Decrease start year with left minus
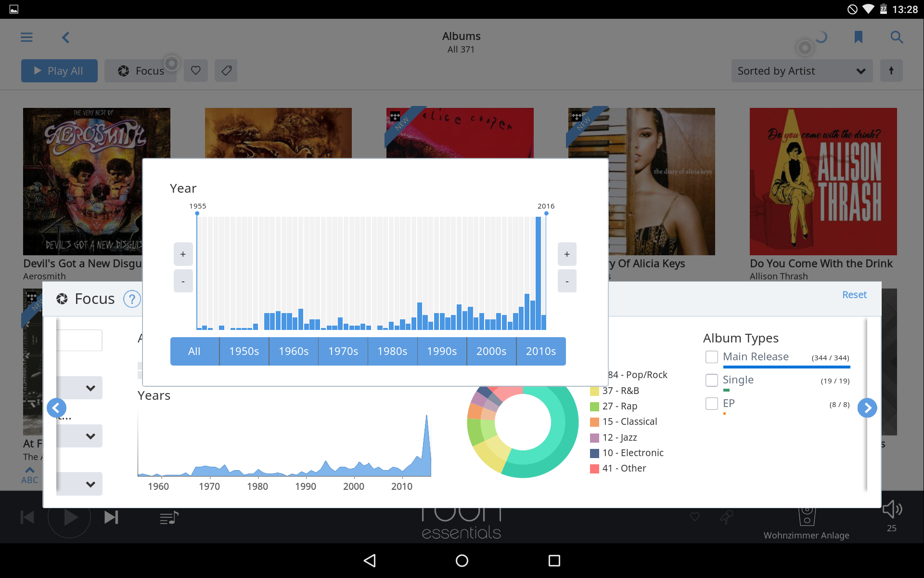The height and width of the screenshot is (578, 924). point(183,281)
